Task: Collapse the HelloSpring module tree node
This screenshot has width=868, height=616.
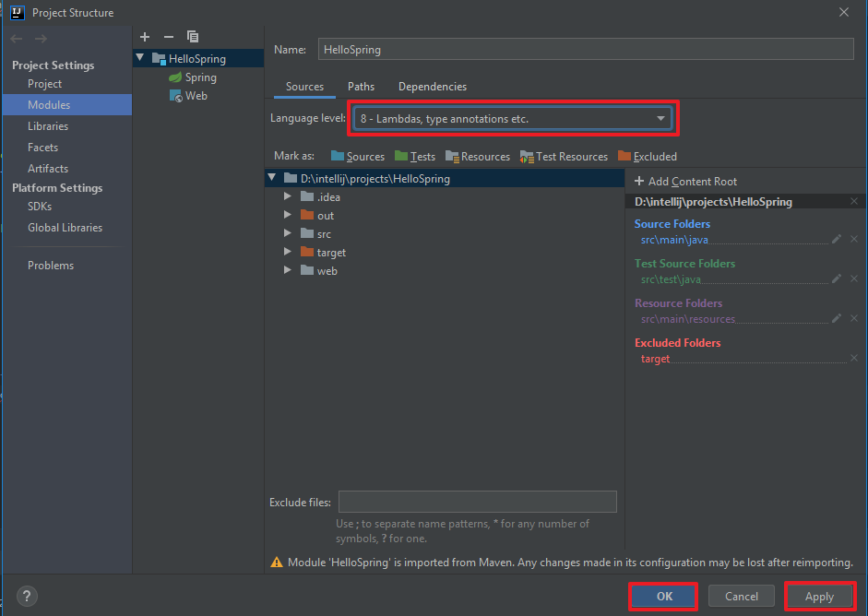Action: tap(140, 57)
